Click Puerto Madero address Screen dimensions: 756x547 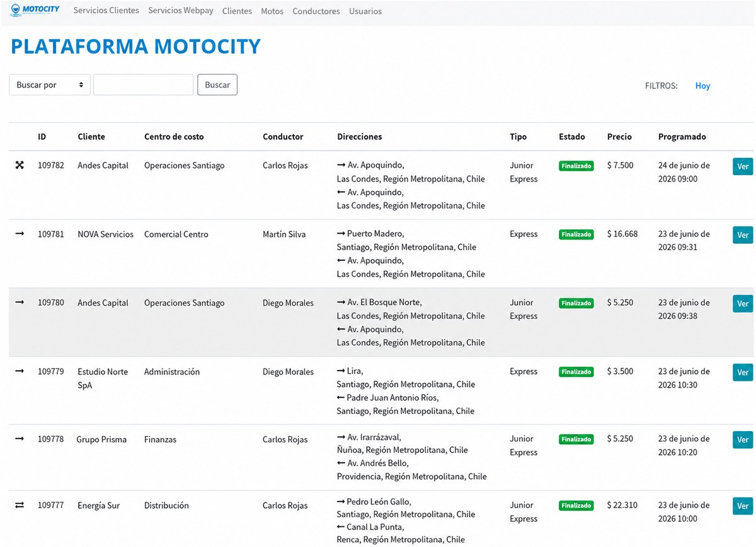(x=375, y=234)
